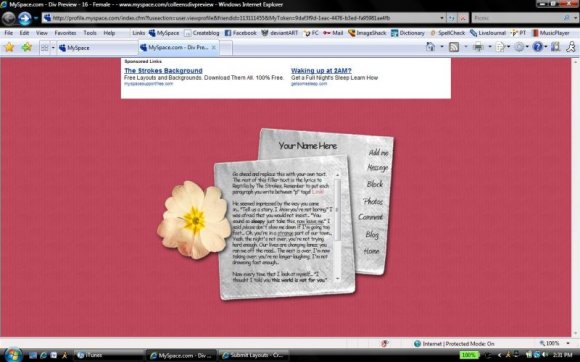The height and width of the screenshot is (362, 580).
Task: Click the Photos link on the paper
Action: (373, 201)
